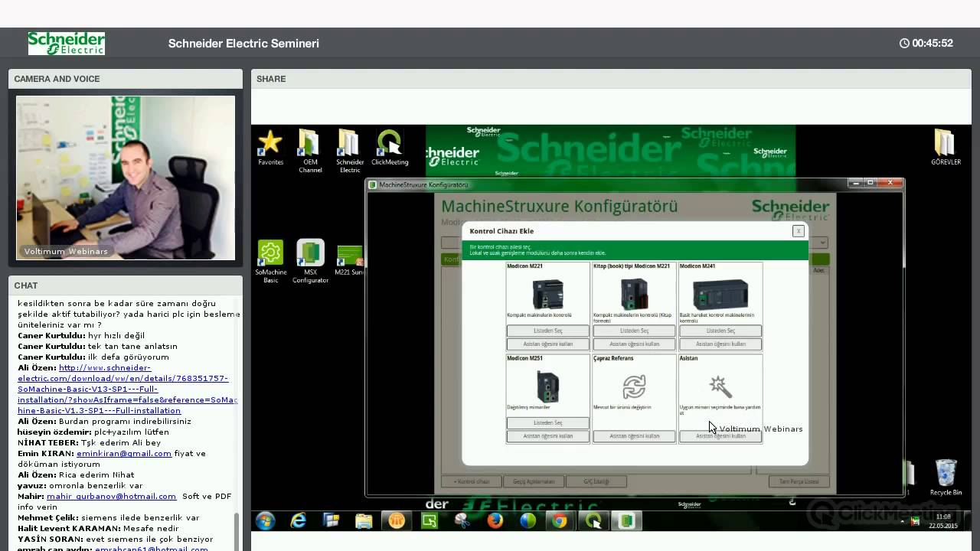Click the green globe taskbar icon
Viewport: 980px width, 551px height.
(x=528, y=521)
